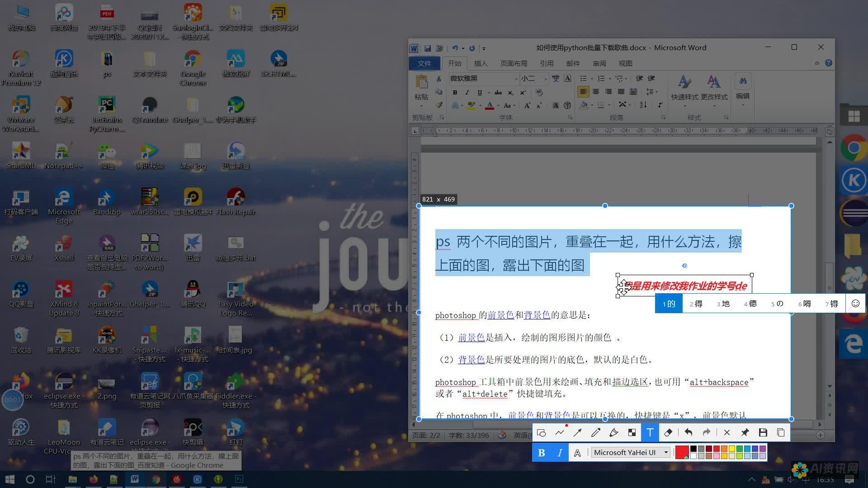
Task: Click the cut scissors icon in Word
Action: pos(439,79)
